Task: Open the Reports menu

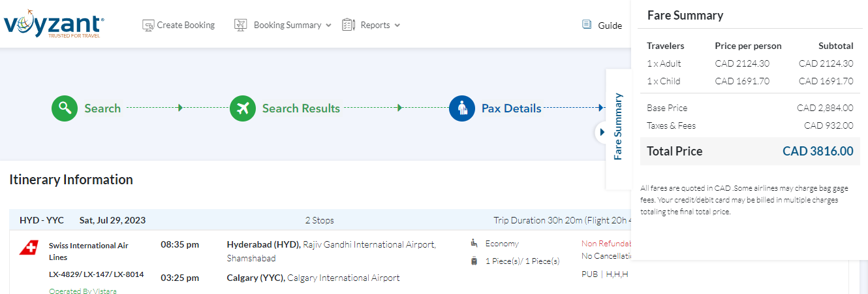Action: (375, 25)
